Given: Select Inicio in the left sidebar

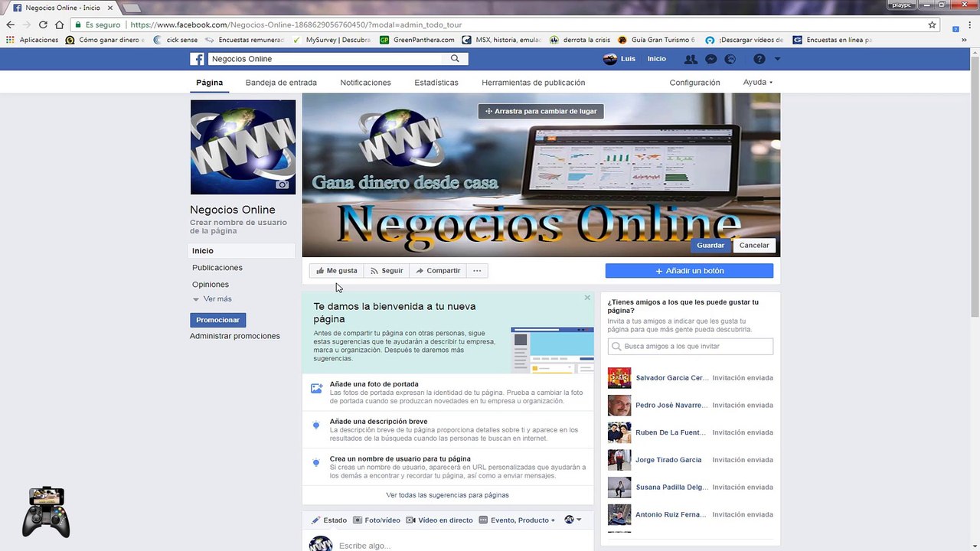Looking at the screenshot, I should point(242,251).
